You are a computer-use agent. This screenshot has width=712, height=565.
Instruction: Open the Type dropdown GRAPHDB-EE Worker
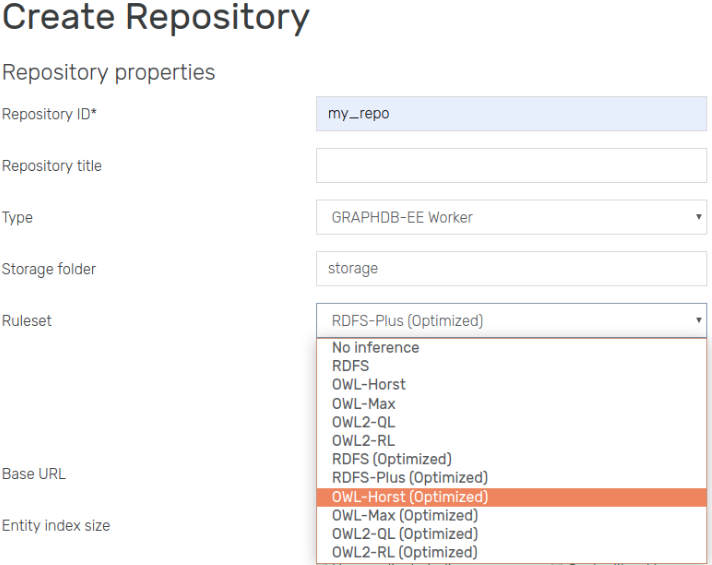click(x=511, y=217)
